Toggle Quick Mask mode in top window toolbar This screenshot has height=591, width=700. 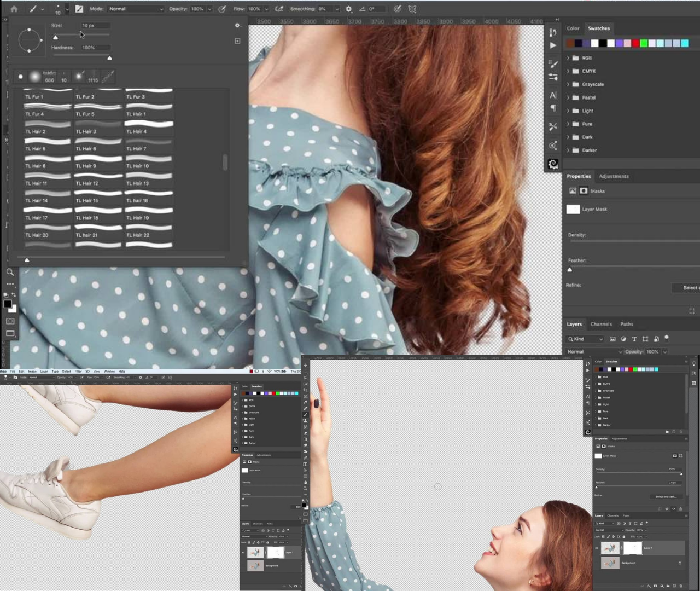pyautogui.click(x=10, y=321)
